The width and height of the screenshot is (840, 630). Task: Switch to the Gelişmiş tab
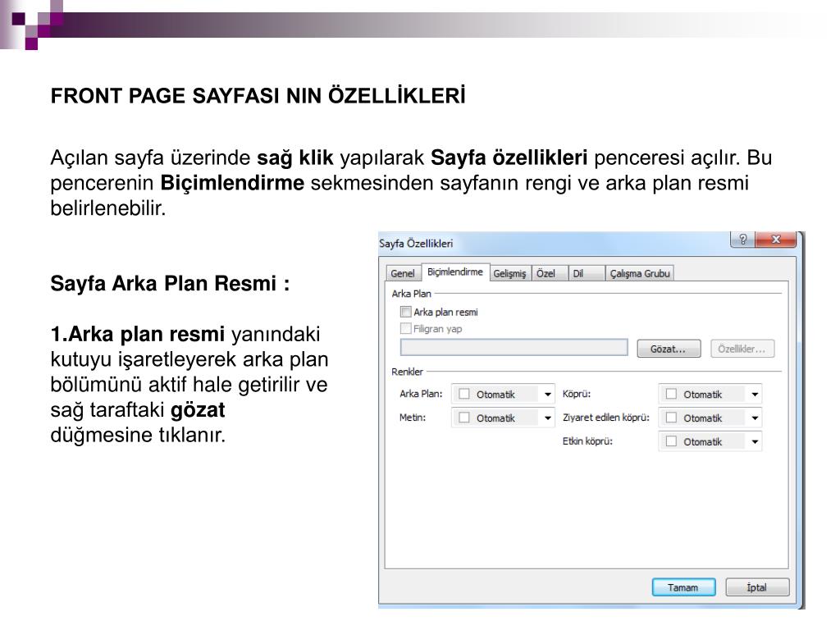[x=509, y=273]
